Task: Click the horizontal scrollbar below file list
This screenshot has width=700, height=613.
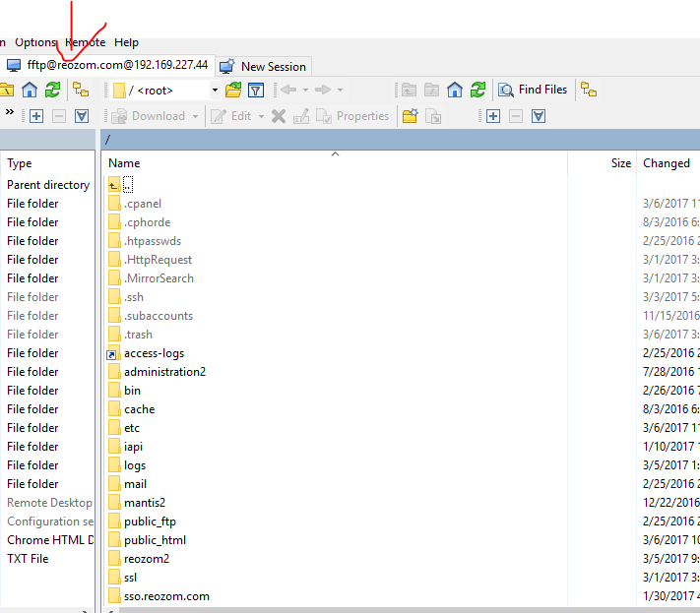Action: [394, 609]
